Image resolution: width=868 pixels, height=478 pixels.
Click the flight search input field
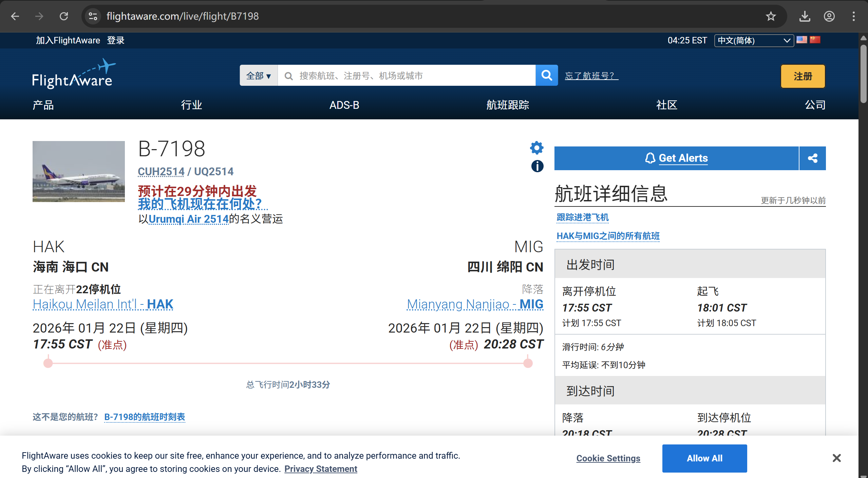(x=407, y=75)
